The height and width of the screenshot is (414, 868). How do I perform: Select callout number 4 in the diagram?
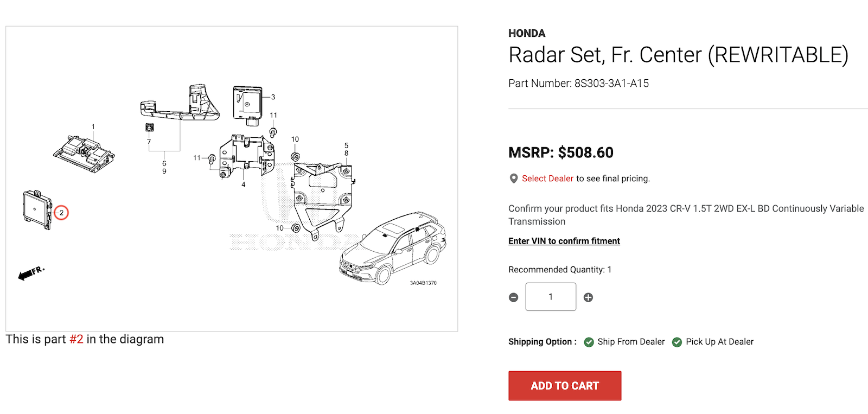pyautogui.click(x=243, y=184)
